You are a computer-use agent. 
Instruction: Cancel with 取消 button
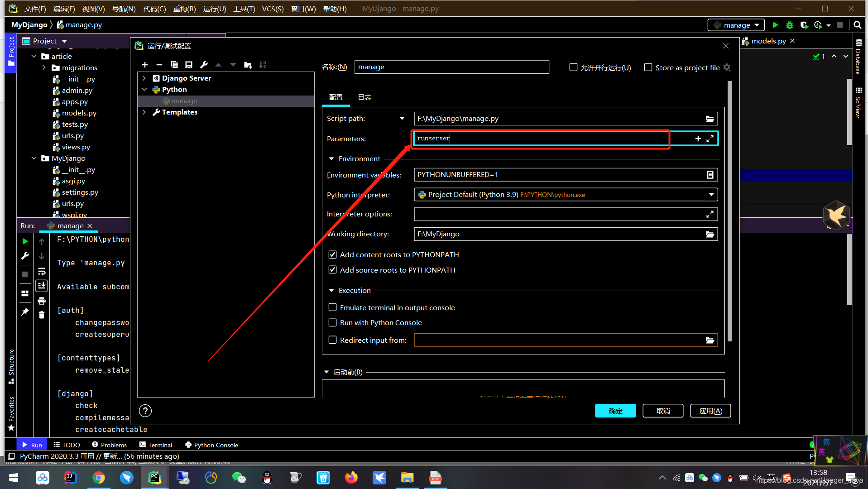click(663, 411)
